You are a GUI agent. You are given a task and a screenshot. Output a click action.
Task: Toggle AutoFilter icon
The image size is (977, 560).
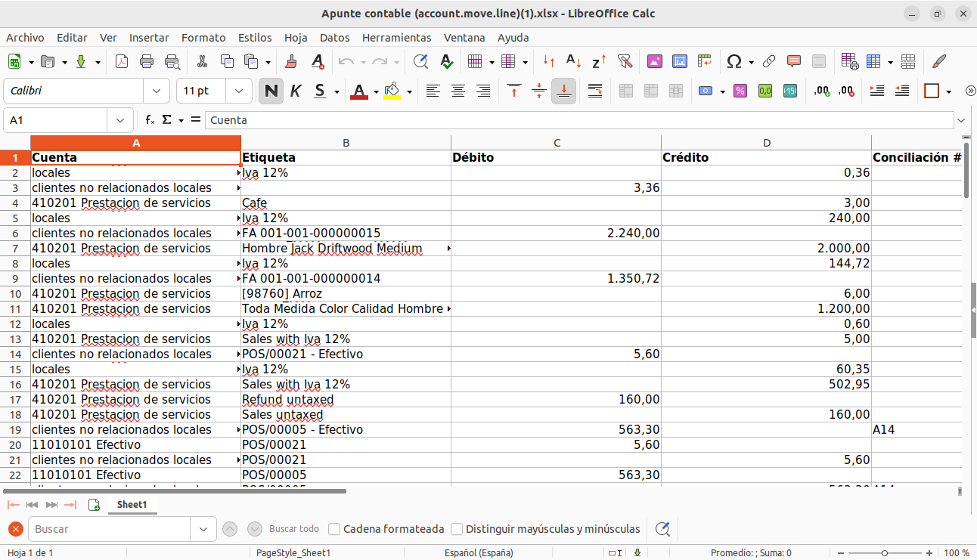tap(625, 62)
